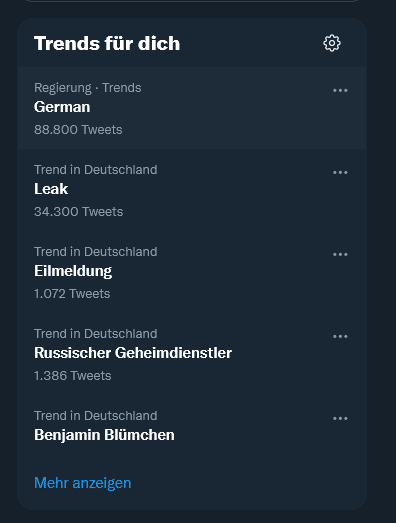Screen dimensions: 396x523
Task: Open more options for Leak trend
Action: 340,172
